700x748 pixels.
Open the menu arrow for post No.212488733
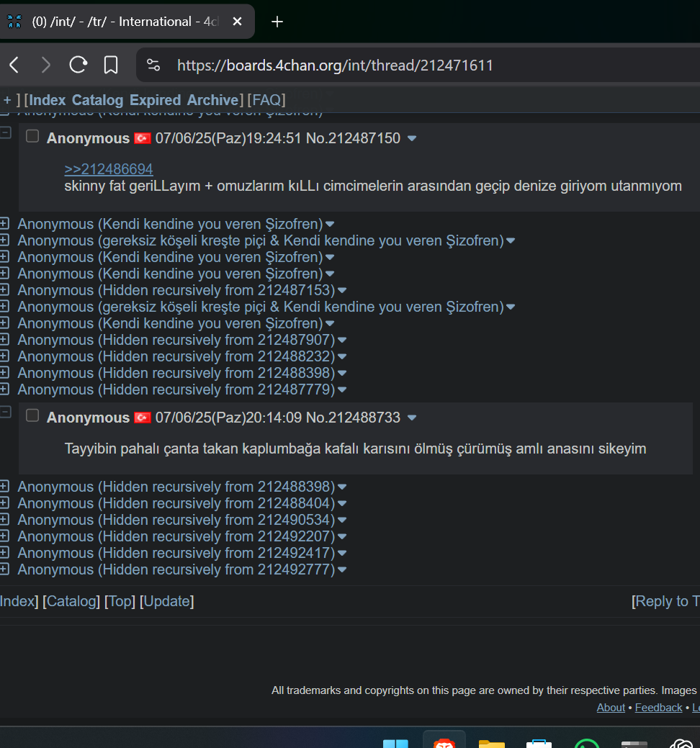point(412,418)
